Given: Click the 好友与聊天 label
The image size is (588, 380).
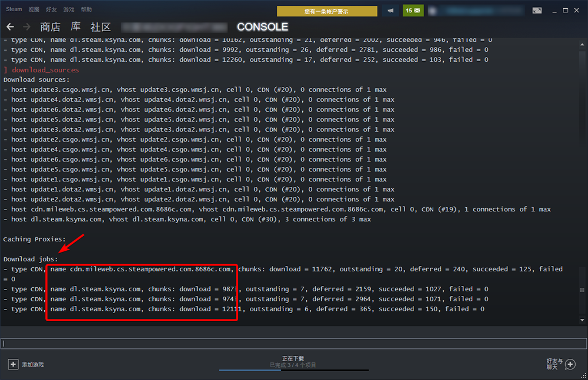Looking at the screenshot, I should point(554,364).
